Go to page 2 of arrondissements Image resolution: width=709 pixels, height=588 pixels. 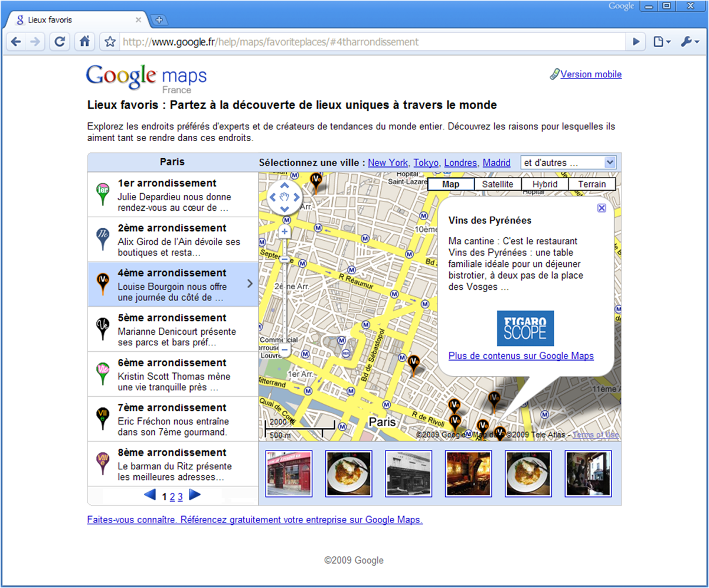pos(172,496)
